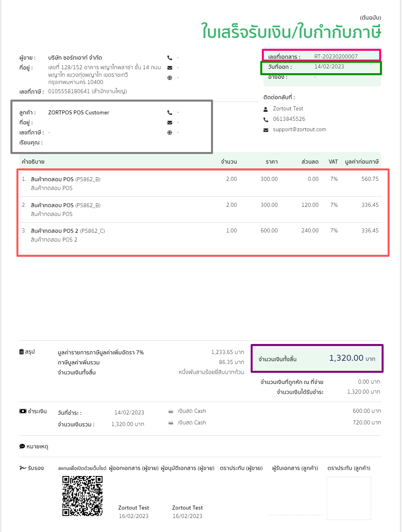
Task: Click the envelope icon beside support@zortout.com
Action: (x=266, y=130)
